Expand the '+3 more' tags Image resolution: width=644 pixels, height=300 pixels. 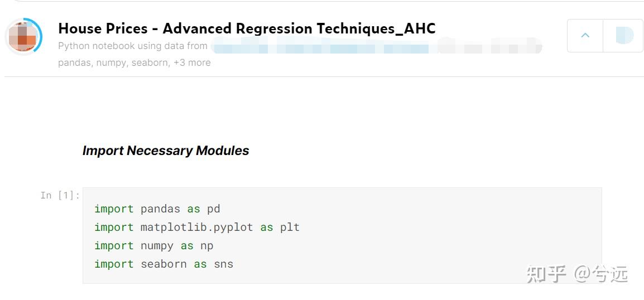coord(192,62)
